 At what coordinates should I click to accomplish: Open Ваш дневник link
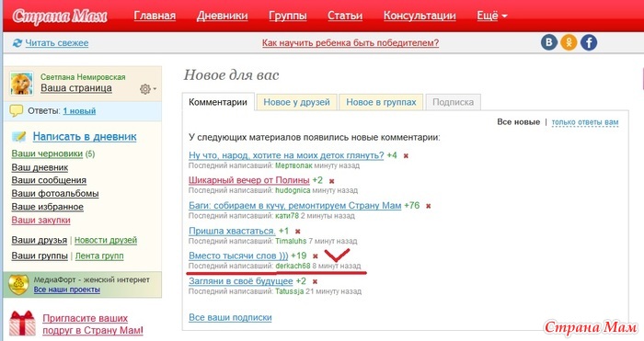[x=40, y=167]
